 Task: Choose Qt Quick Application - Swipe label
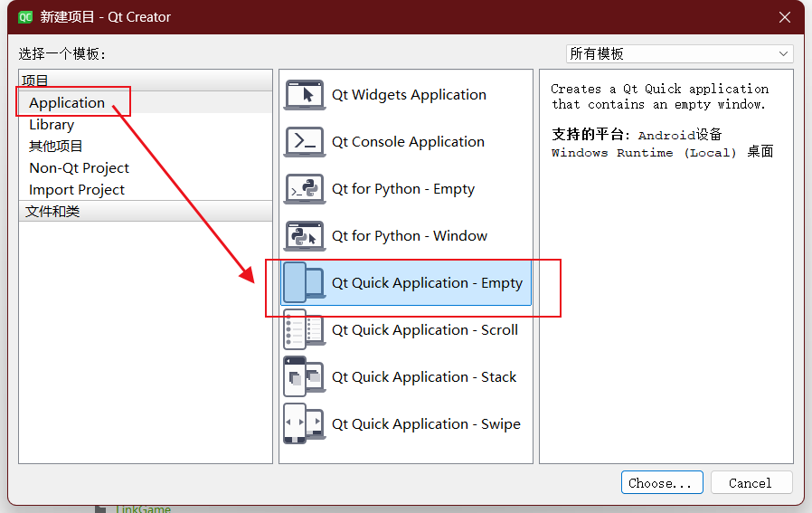(x=426, y=424)
